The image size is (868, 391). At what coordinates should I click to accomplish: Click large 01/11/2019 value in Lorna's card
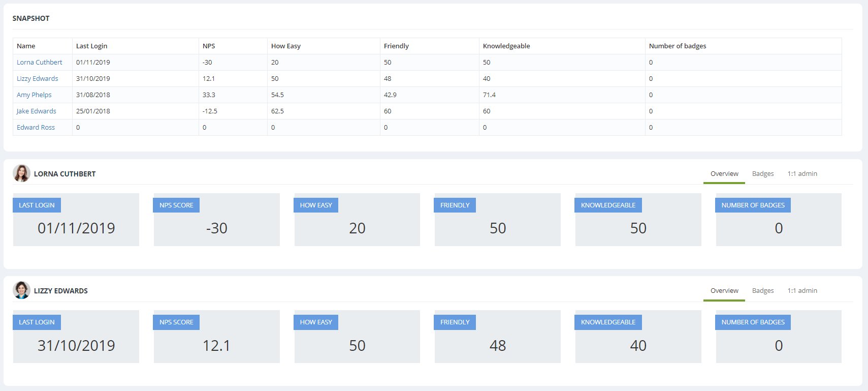pos(76,228)
